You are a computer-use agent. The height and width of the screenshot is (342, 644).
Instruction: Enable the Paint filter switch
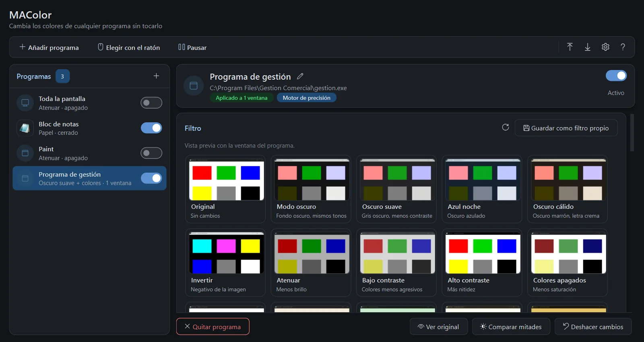(151, 153)
